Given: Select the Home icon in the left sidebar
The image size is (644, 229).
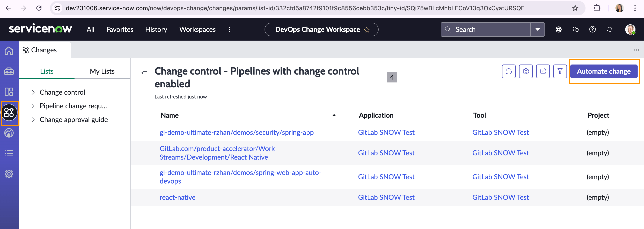Looking at the screenshot, I should 9,51.
